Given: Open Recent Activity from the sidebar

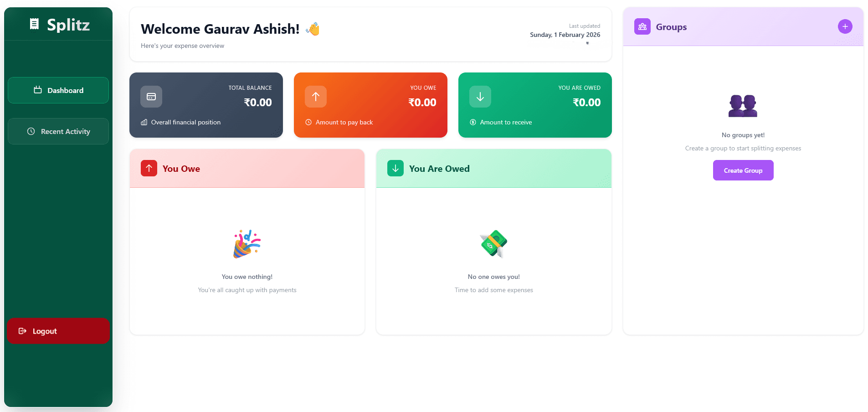Looking at the screenshot, I should (x=58, y=131).
